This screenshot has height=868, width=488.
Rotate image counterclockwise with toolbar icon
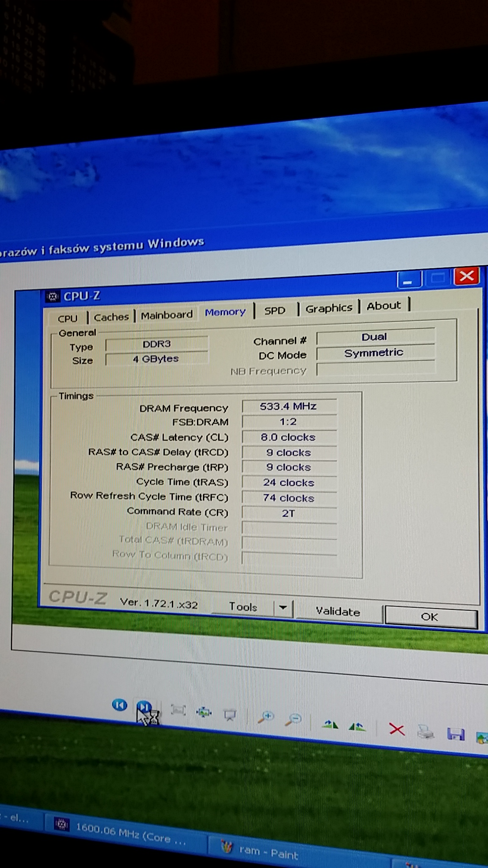tap(357, 727)
